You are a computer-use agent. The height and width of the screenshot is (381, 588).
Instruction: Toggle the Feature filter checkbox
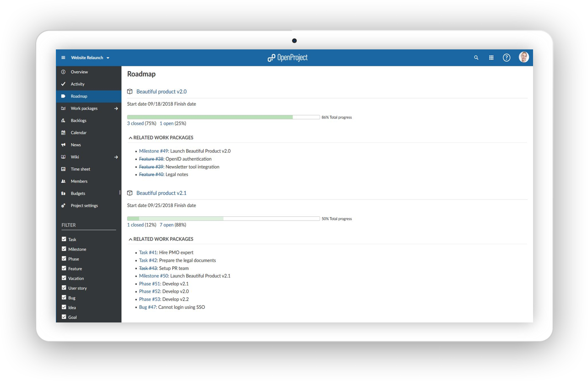coord(64,268)
